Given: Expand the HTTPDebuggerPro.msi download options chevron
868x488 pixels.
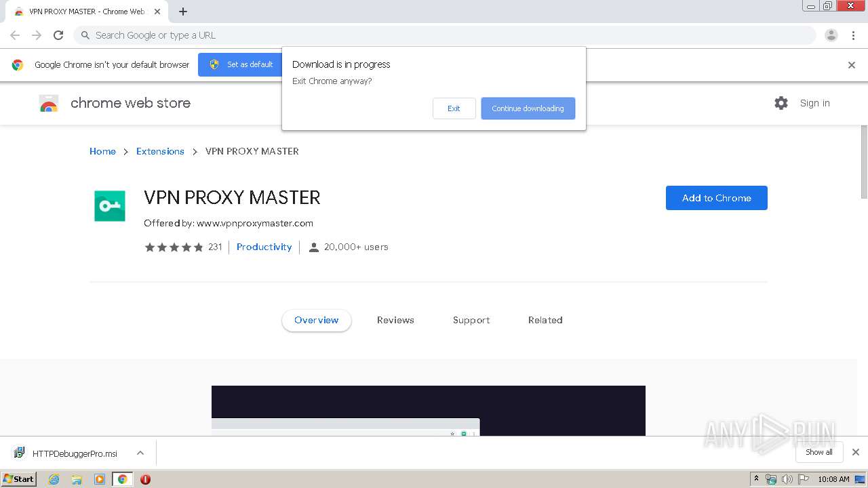Looking at the screenshot, I should [140, 453].
